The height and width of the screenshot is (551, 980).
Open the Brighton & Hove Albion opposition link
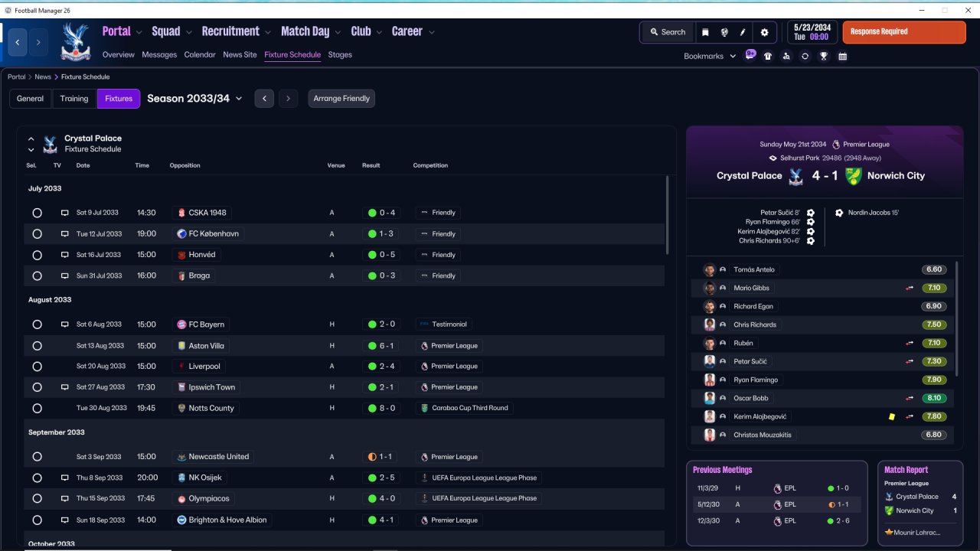point(221,520)
